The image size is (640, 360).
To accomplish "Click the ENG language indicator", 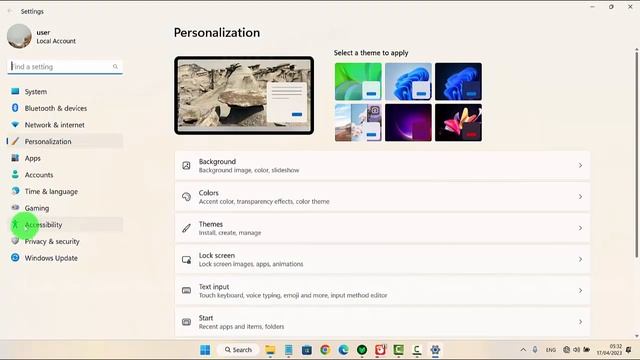I will click(x=551, y=350).
